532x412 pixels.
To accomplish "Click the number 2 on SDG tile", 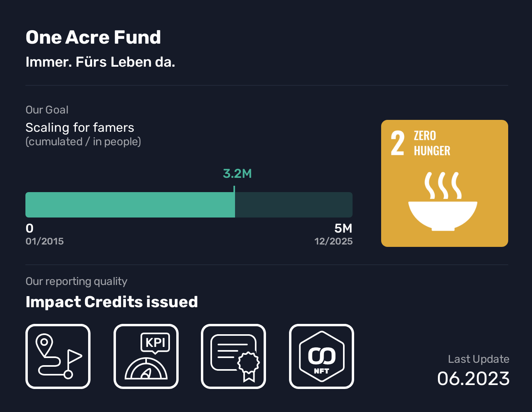I will click(x=397, y=143).
